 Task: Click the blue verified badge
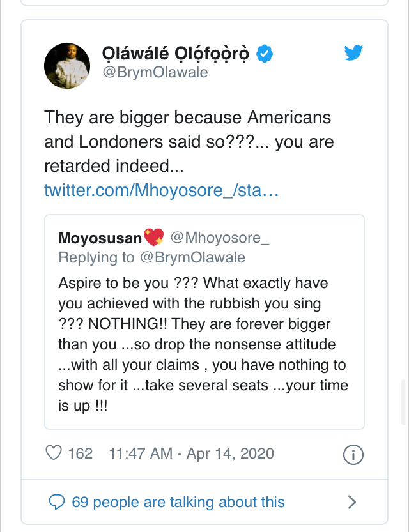click(265, 54)
